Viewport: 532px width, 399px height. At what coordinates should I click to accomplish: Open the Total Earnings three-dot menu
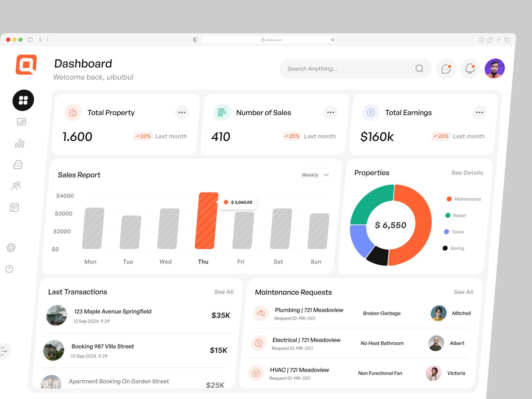point(479,112)
